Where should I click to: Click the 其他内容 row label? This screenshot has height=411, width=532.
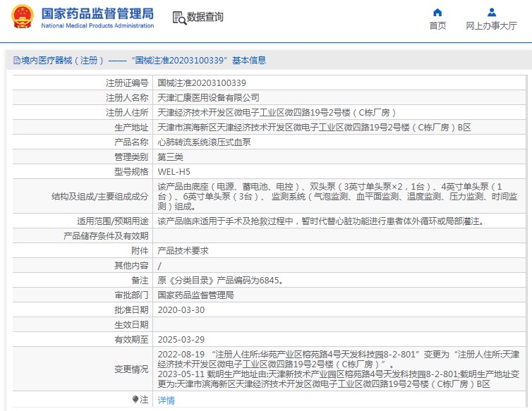(x=131, y=266)
